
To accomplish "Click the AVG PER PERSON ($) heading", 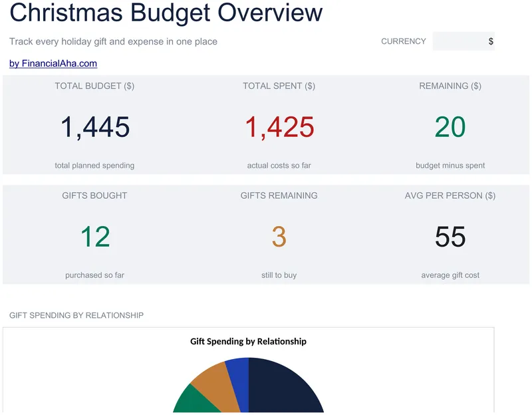I will (450, 196).
